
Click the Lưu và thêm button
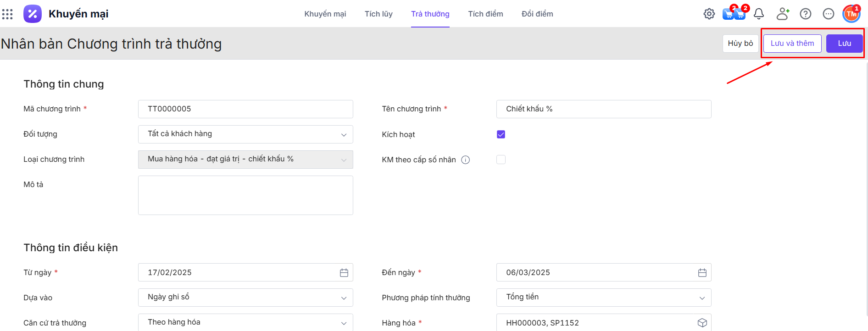coord(792,44)
